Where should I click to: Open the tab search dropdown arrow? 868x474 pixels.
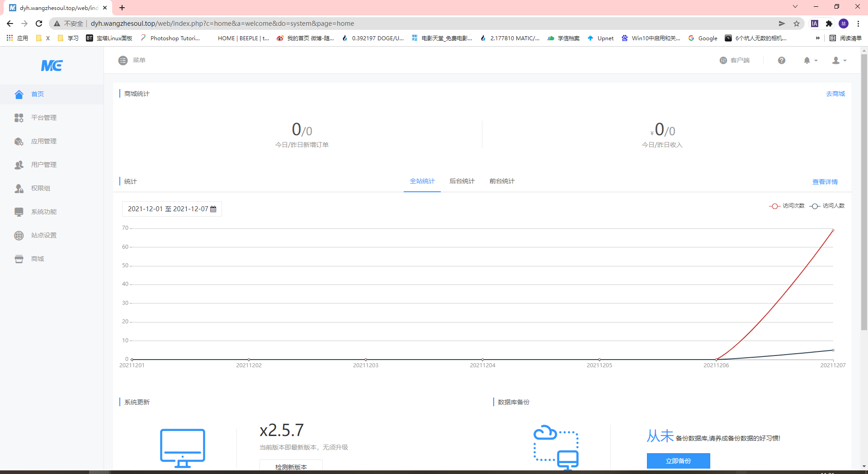795,7
